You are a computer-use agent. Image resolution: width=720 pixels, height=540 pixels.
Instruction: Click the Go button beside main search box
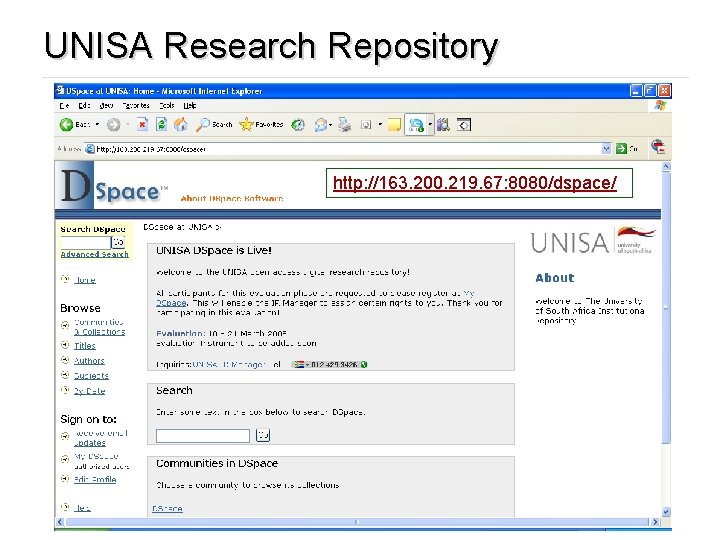pos(263,435)
